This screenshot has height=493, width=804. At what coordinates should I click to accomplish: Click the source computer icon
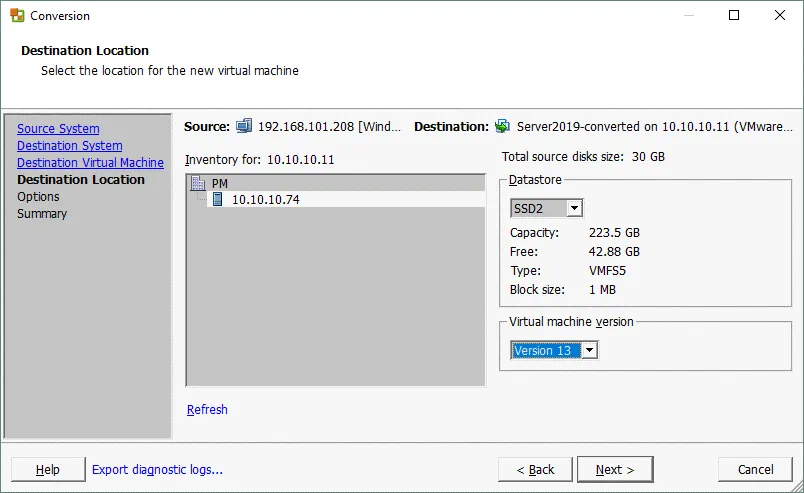point(245,127)
